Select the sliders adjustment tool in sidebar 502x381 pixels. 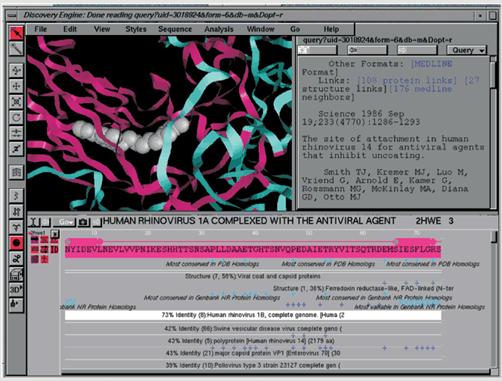click(16, 133)
